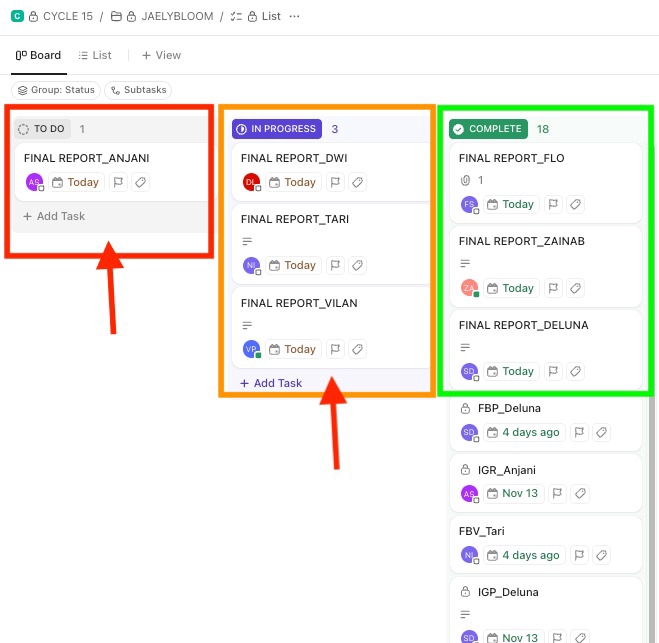Screen dimensions: 659x643
Task: Click tag icon on FINAL REPORT_DWI card
Action: (358, 182)
